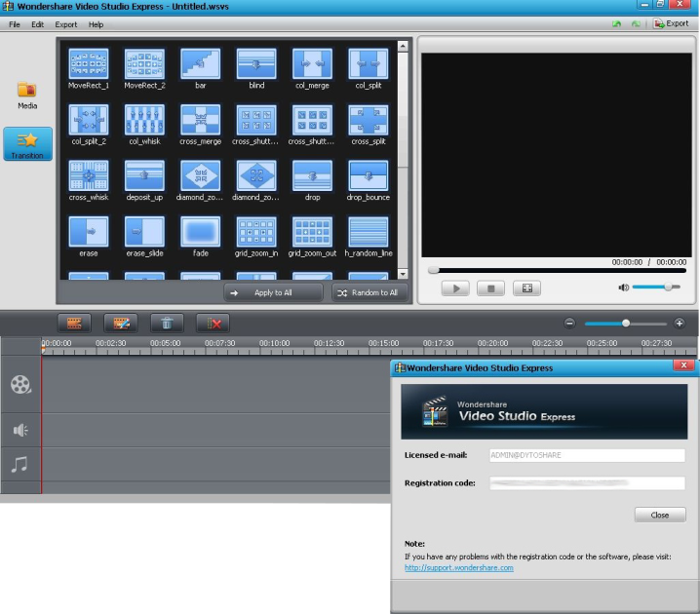Choose the cross_split transition

[369, 120]
